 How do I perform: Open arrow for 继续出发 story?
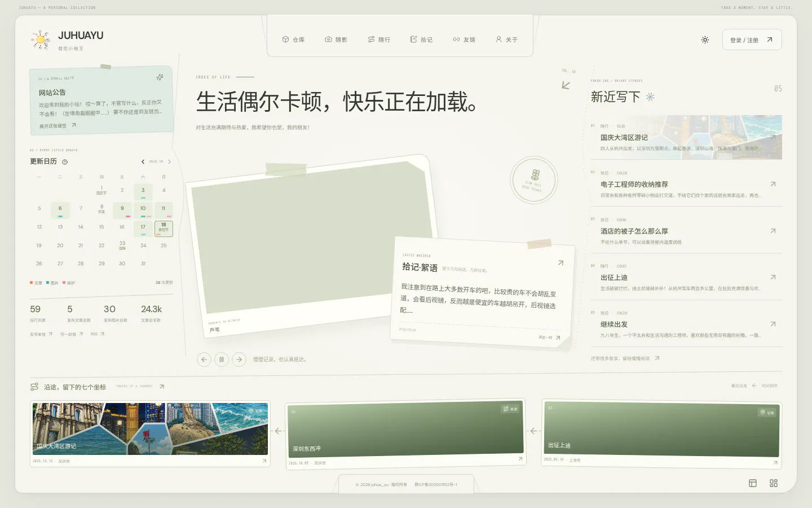tap(773, 324)
